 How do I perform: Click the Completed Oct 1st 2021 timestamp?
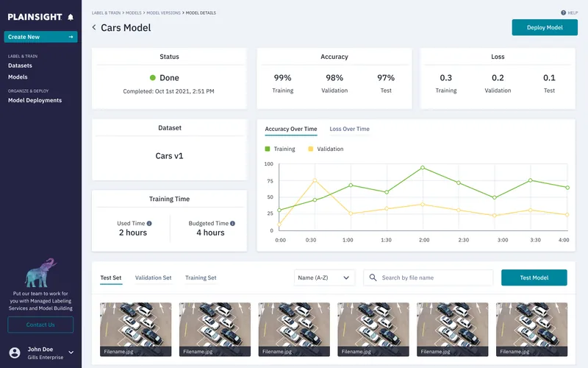(x=169, y=91)
